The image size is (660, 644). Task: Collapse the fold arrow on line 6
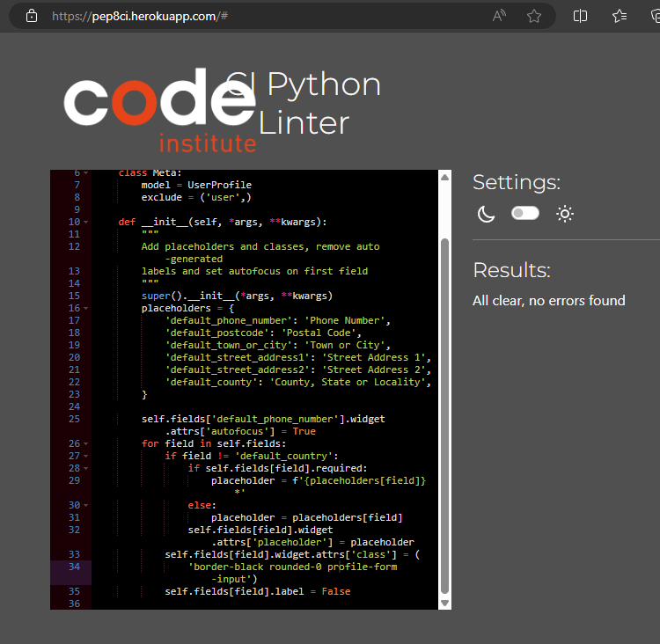click(x=86, y=172)
